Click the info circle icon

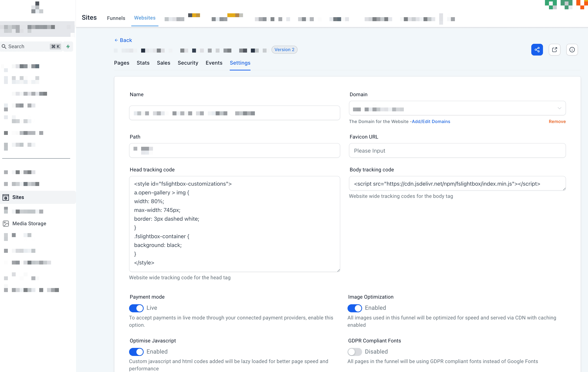click(x=572, y=50)
